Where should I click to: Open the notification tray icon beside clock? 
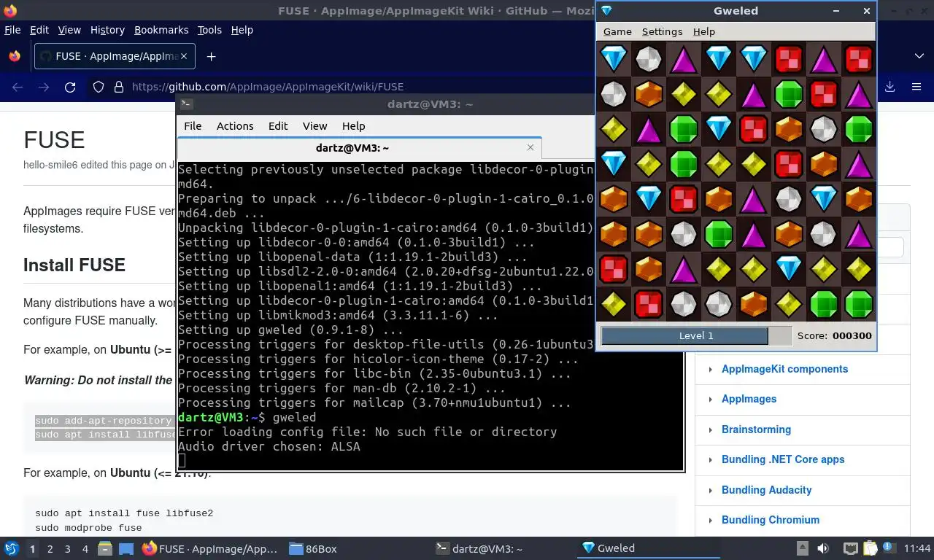[x=889, y=548]
